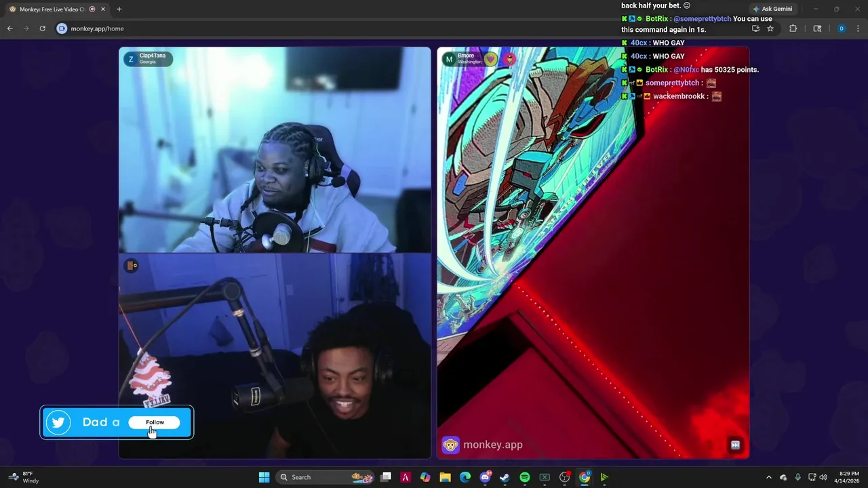Open the Chrome three-dot menu
Viewport: 868px width, 488px height.
pos(858,28)
